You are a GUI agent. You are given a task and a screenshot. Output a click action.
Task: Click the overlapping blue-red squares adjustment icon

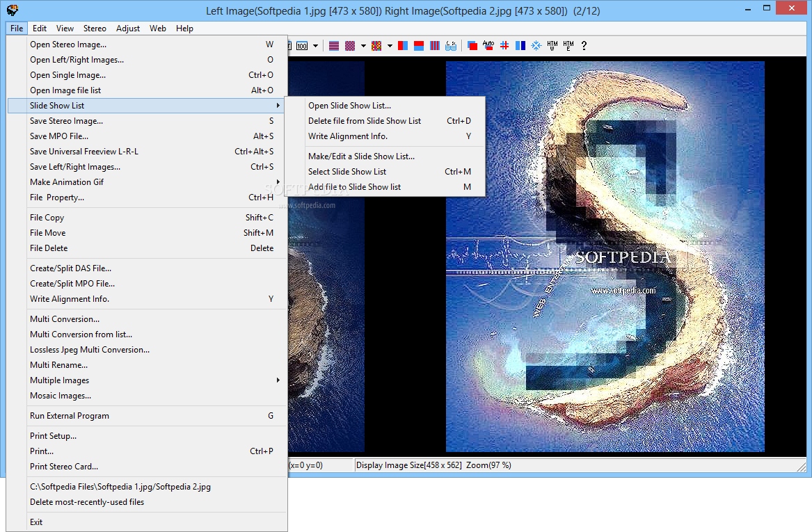[472, 45]
